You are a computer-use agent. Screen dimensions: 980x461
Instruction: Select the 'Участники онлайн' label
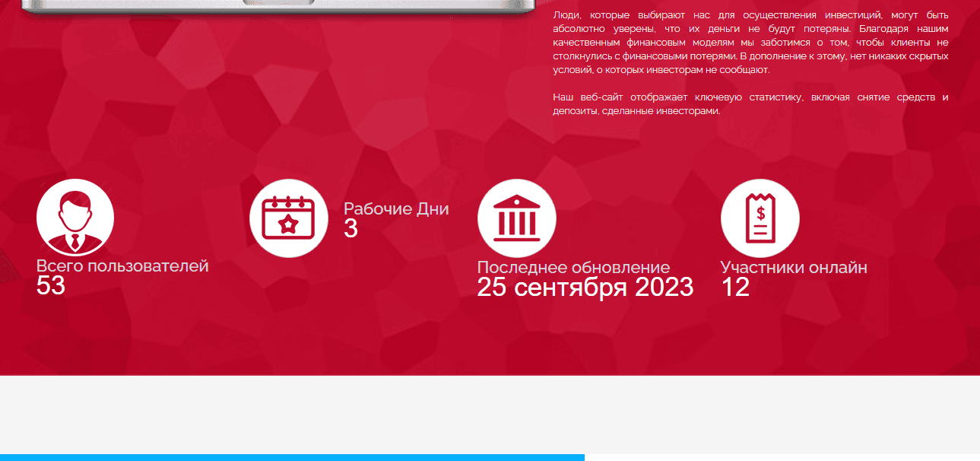click(794, 268)
